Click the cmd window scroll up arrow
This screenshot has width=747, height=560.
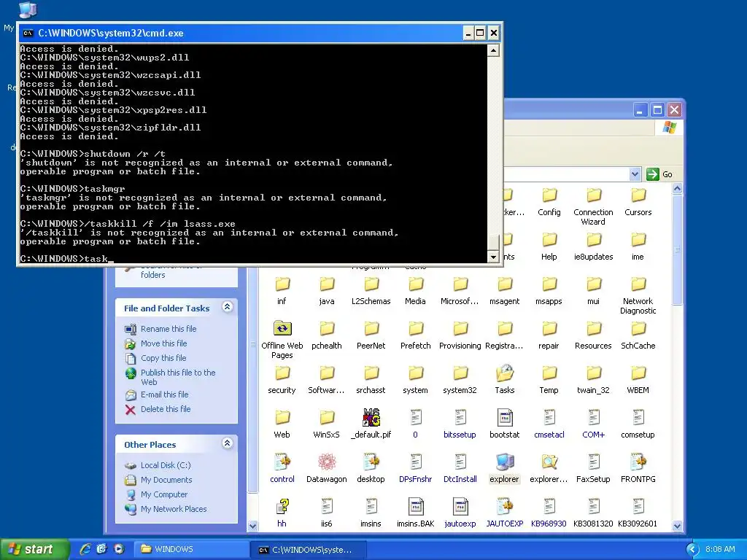pyautogui.click(x=493, y=50)
